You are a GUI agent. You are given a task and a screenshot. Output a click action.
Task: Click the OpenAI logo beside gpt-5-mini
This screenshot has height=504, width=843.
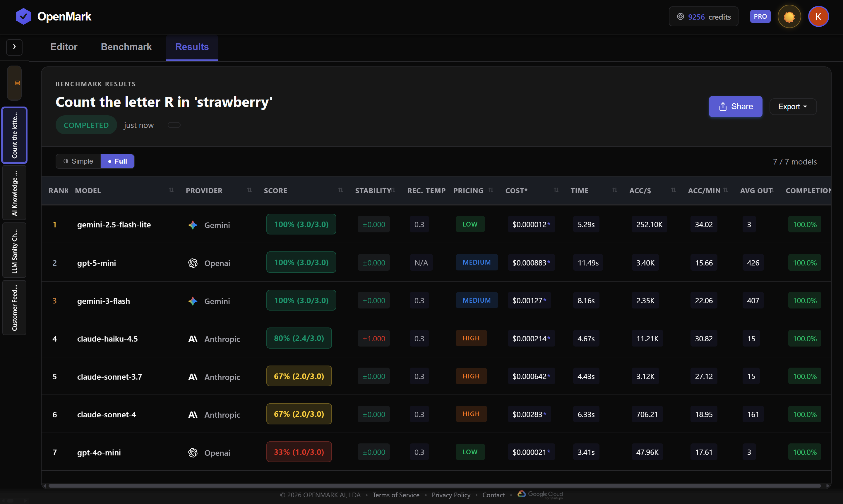point(193,263)
